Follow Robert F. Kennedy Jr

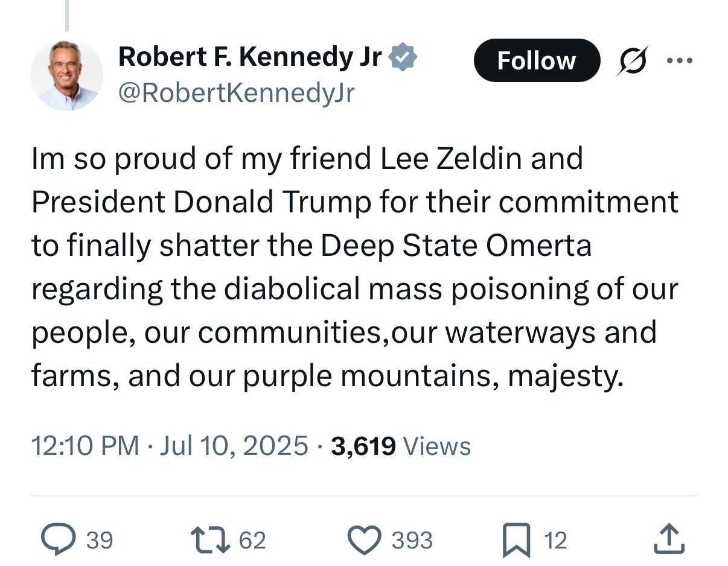537,61
